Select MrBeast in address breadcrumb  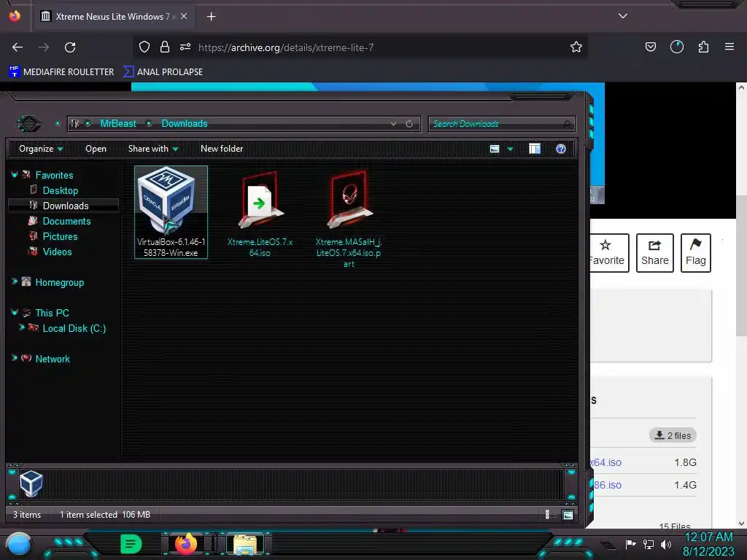pos(118,124)
